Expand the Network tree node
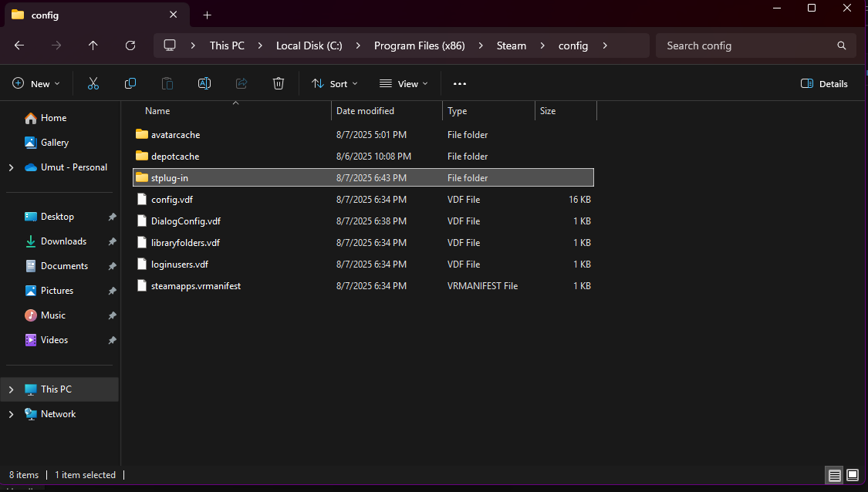 pyautogui.click(x=11, y=414)
